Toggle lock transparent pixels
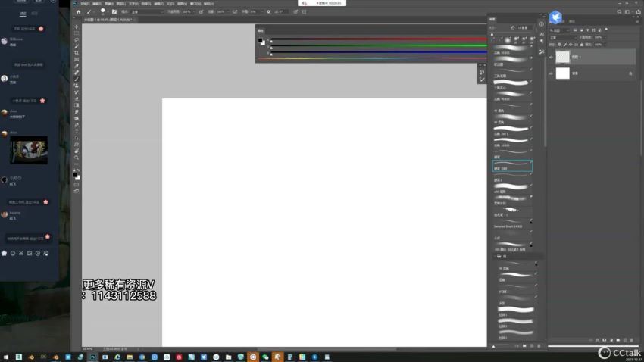644x362 pixels. [559, 45]
